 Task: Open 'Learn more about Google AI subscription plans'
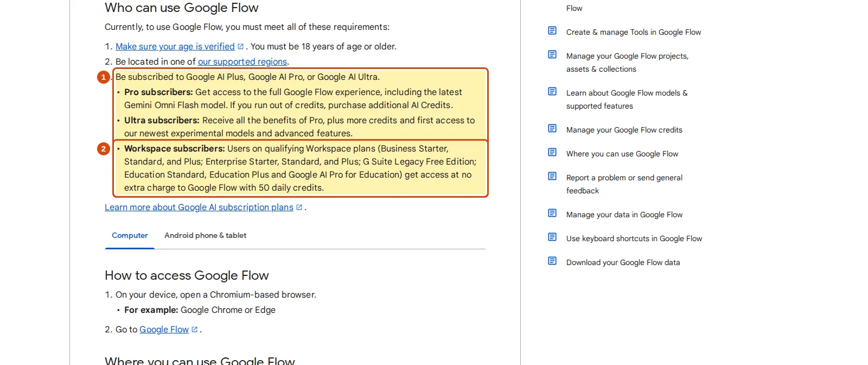coord(199,207)
